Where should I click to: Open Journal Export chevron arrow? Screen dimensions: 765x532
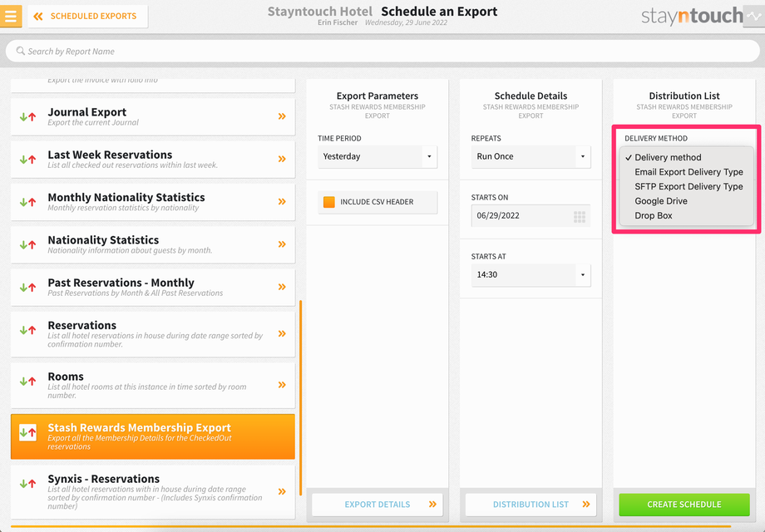(x=282, y=116)
